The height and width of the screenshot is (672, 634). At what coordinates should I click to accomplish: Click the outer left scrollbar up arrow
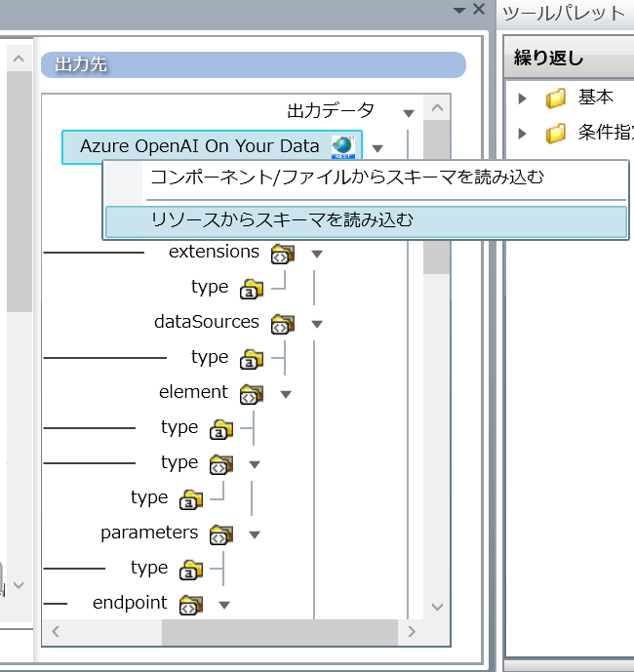[19, 59]
